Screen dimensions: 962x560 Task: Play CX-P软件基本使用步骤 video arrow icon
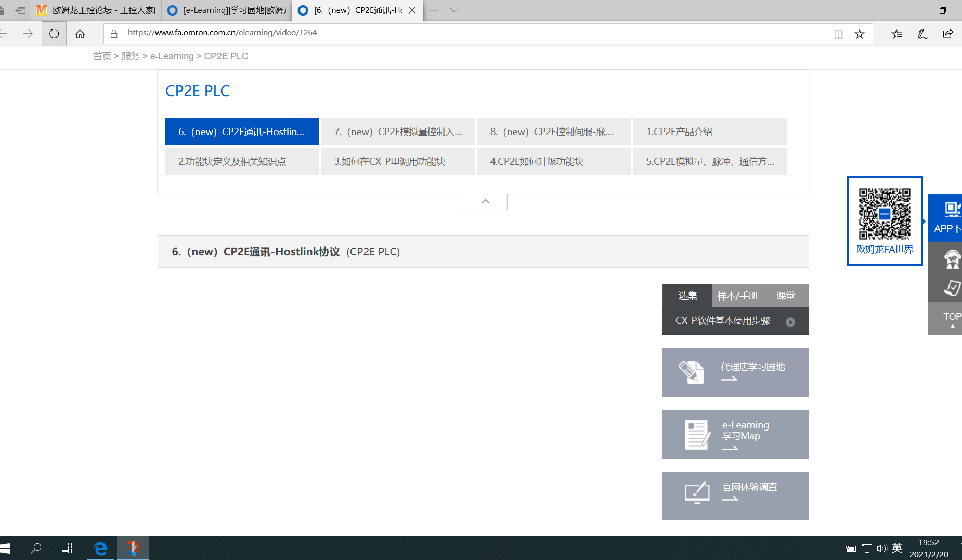coord(790,322)
